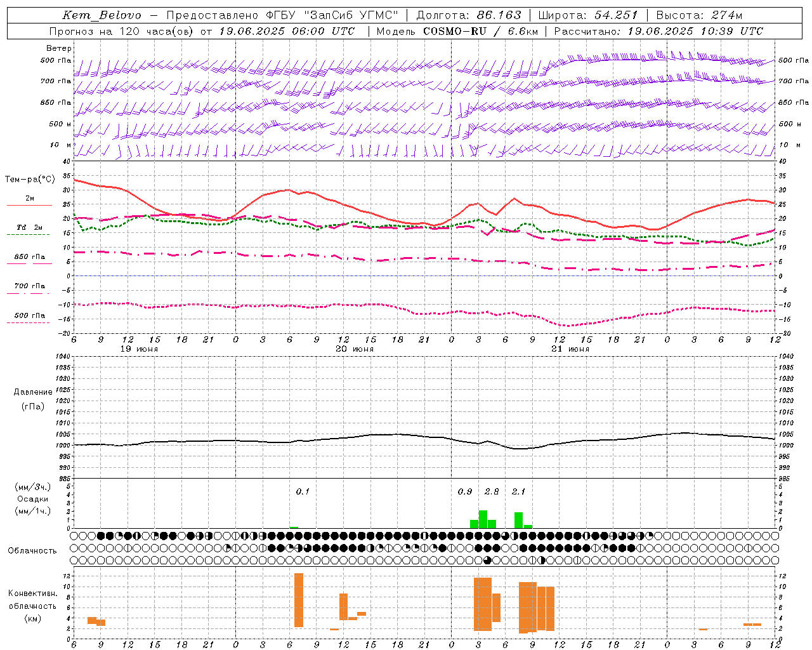
Task: Select the Td 2м legend label
Action: coord(30,227)
